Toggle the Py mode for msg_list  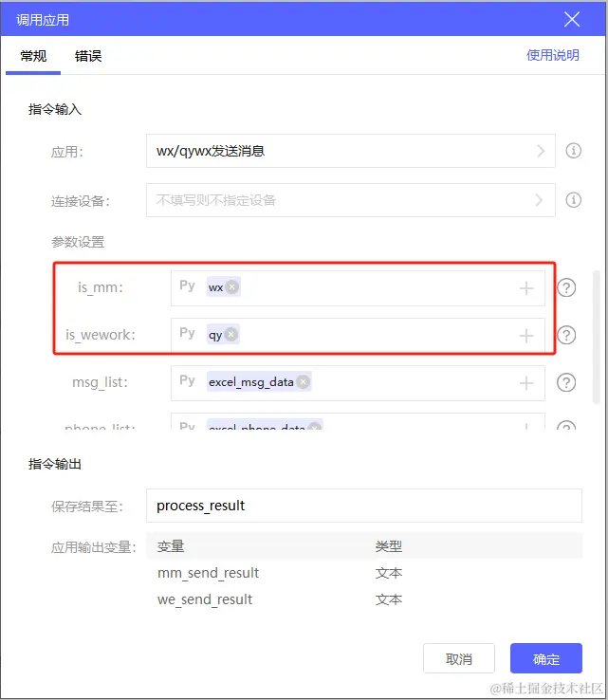click(x=187, y=380)
